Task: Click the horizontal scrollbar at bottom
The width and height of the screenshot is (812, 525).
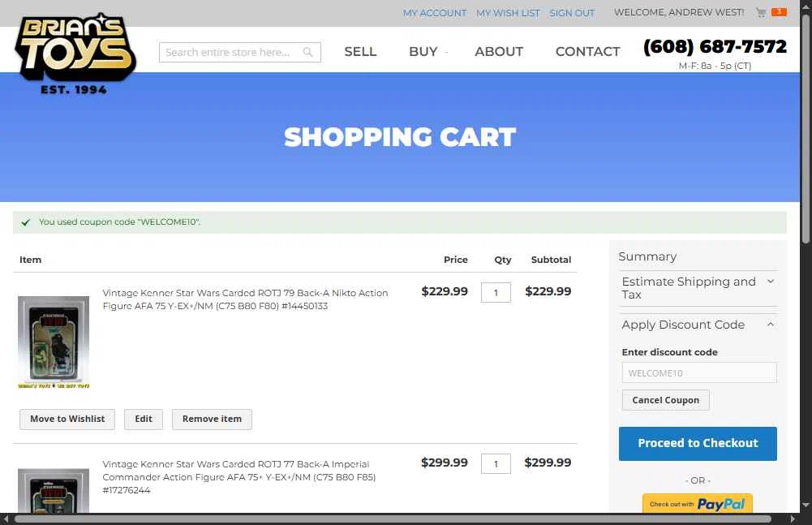Action: (393, 519)
